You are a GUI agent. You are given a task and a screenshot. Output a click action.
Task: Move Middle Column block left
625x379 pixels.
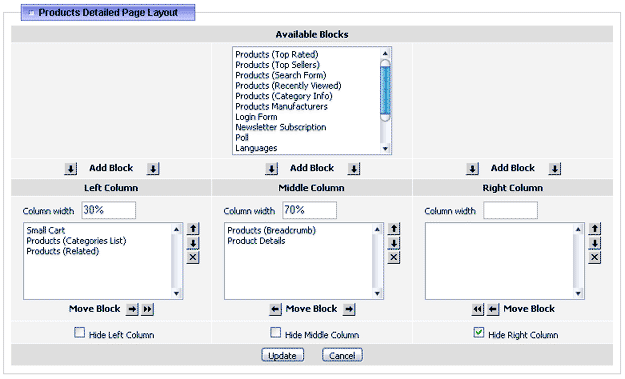point(275,309)
